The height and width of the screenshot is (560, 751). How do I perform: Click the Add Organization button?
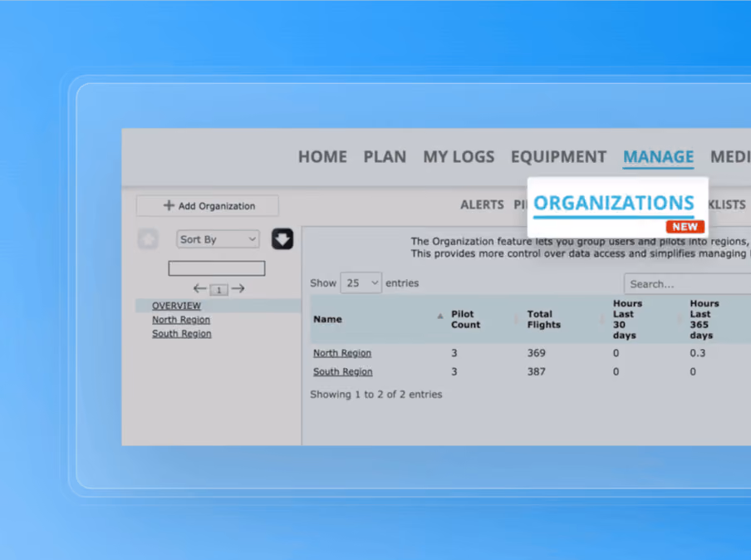(x=208, y=205)
